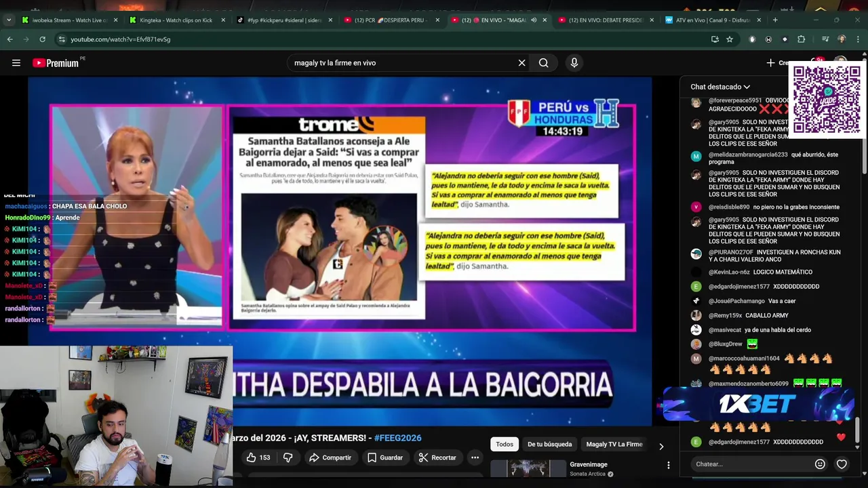Image resolution: width=868 pixels, height=488 pixels.
Task: Open a new browser tab
Action: tap(775, 20)
